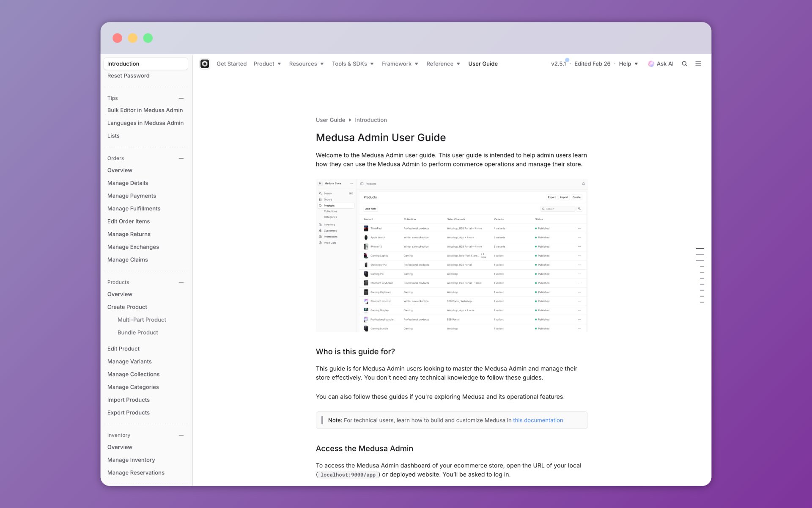This screenshot has height=508, width=812.
Task: Open the Product dropdown menu
Action: point(267,64)
